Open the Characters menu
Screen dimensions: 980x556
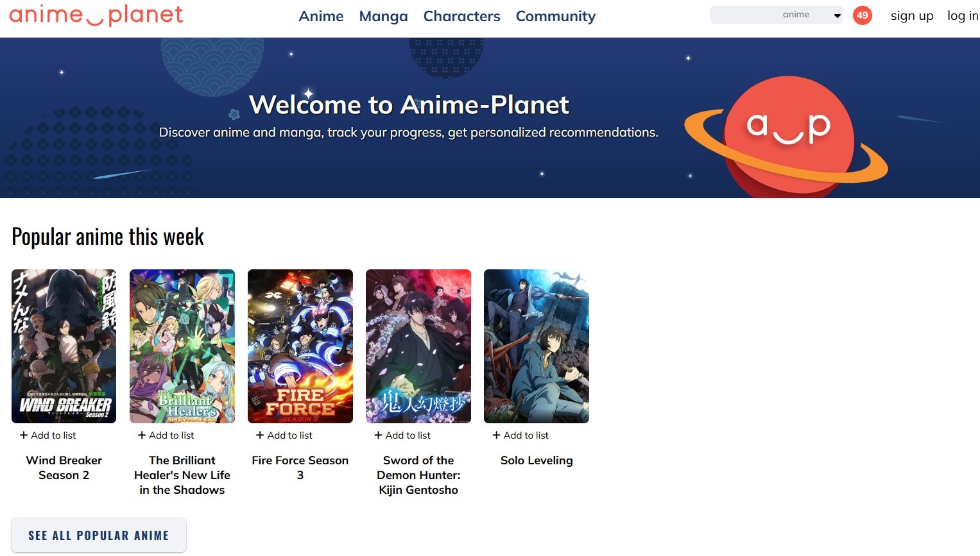461,16
